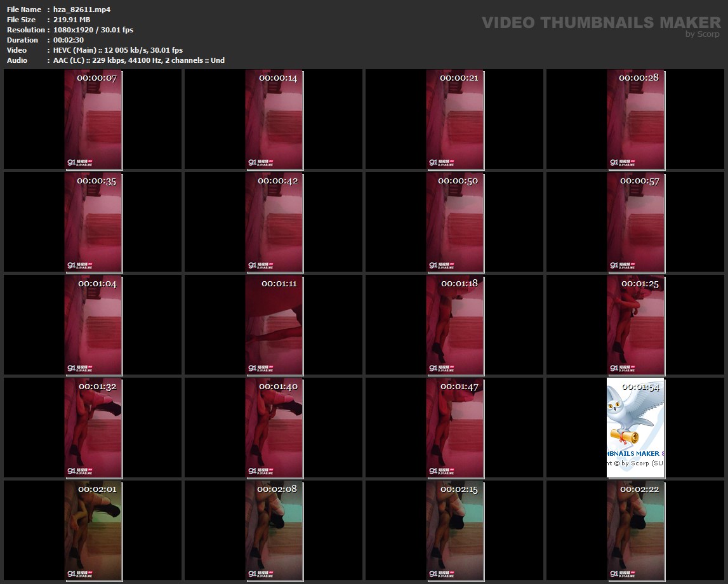Click the thumbnail timestamped 00:00:07
The image size is (728, 584).
click(x=93, y=119)
